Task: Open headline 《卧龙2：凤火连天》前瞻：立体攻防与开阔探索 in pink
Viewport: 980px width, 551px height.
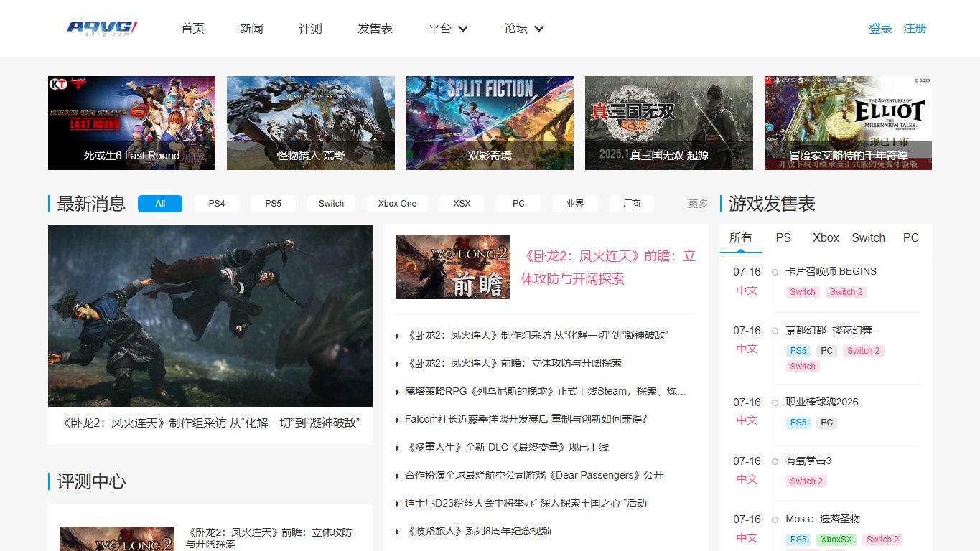Action: [608, 267]
